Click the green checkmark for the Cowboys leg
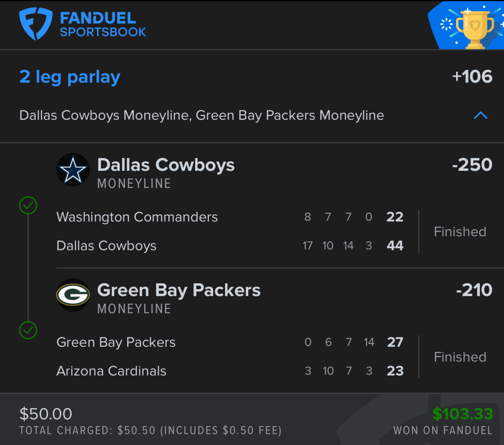Viewport: 504px width, 445px height. click(x=28, y=205)
